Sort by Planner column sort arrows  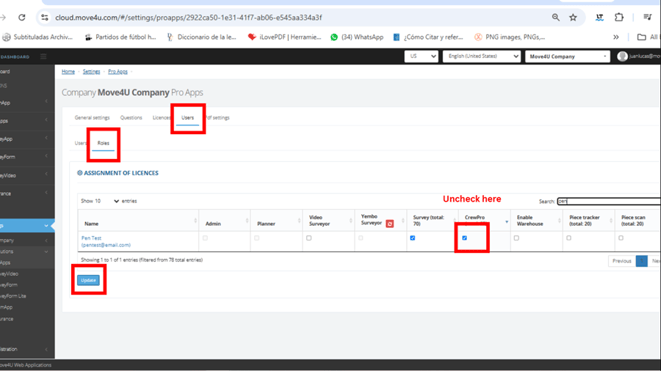tap(299, 220)
